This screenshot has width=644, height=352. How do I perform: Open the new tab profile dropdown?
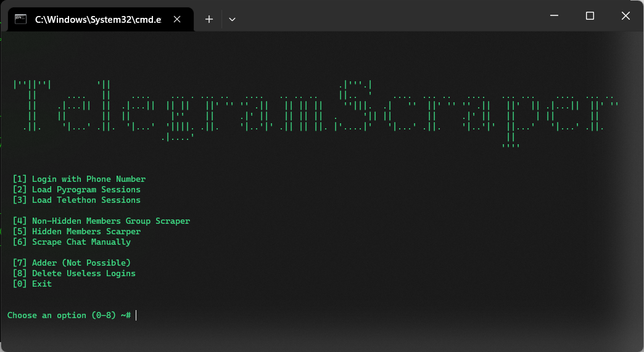[x=232, y=19]
